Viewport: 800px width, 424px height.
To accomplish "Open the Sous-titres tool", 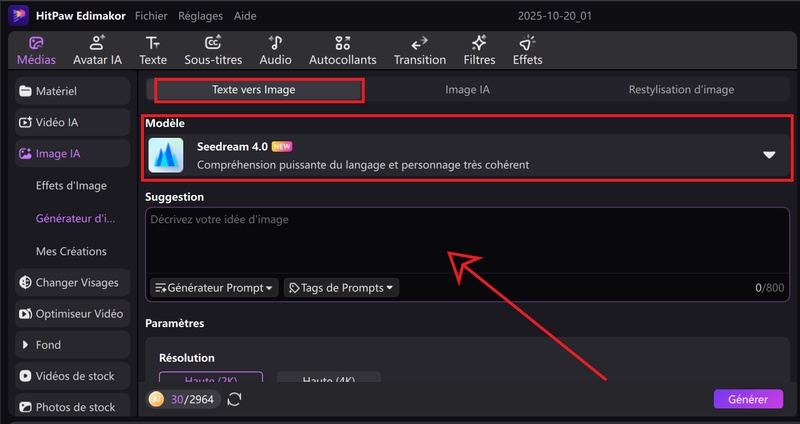I will click(213, 51).
